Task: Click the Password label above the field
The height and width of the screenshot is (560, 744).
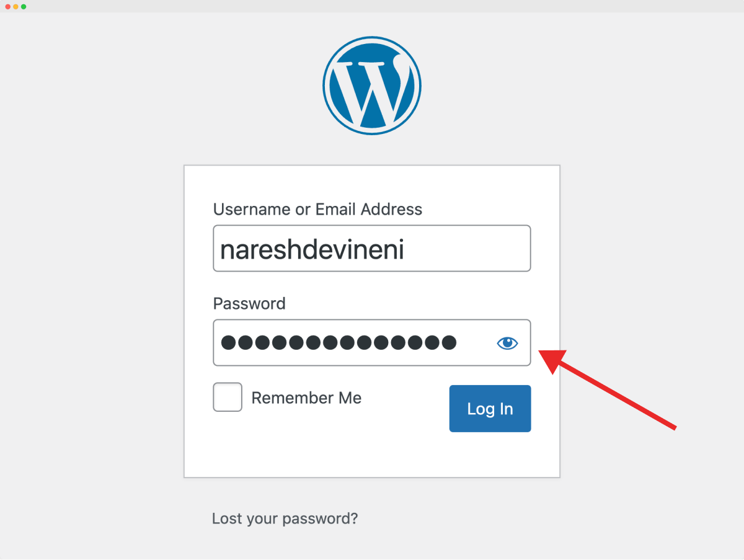Action: 249,303
